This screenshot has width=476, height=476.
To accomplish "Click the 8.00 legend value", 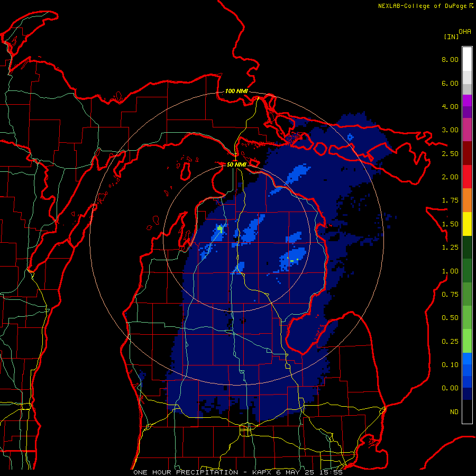I will [450, 59].
